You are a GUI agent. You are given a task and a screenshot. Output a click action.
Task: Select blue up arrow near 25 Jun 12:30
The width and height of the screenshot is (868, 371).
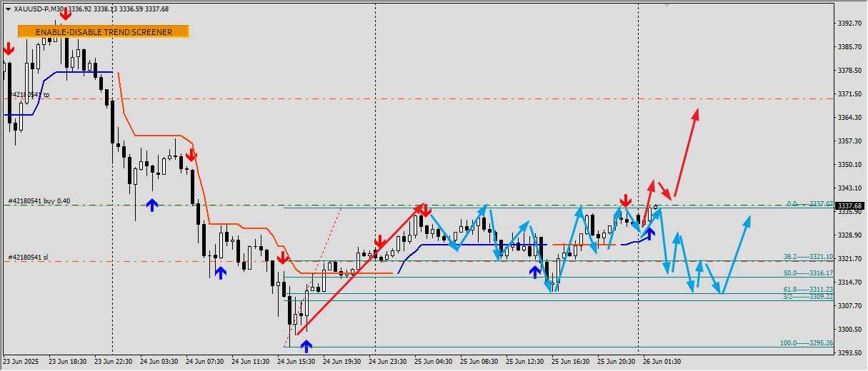pos(534,272)
